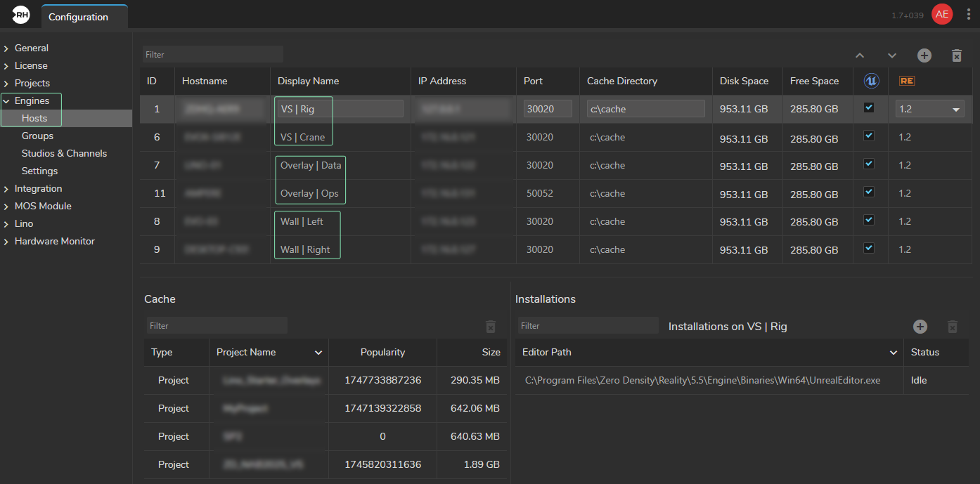980x484 pixels.
Task: Click the RH logo icon
Action: tap(20, 15)
